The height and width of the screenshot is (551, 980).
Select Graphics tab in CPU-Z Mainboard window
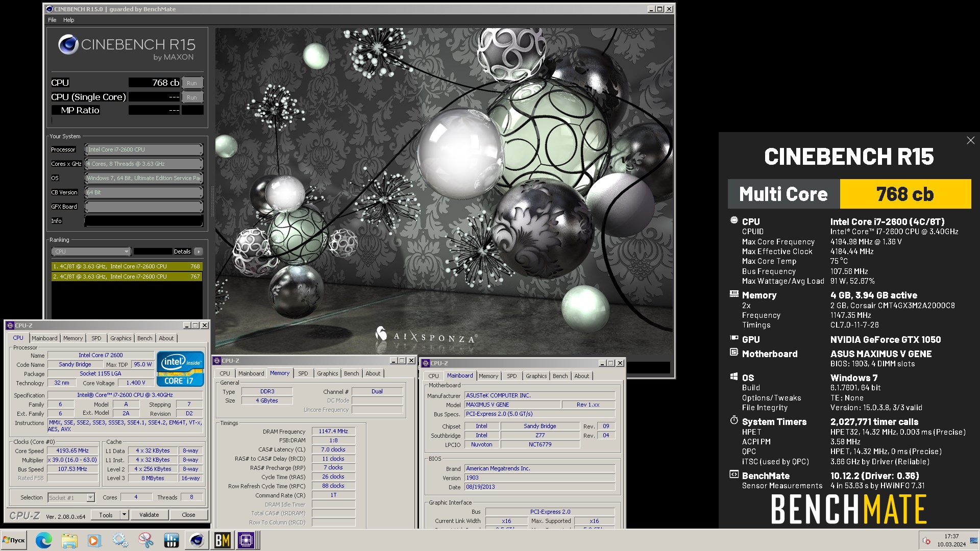pyautogui.click(x=536, y=376)
